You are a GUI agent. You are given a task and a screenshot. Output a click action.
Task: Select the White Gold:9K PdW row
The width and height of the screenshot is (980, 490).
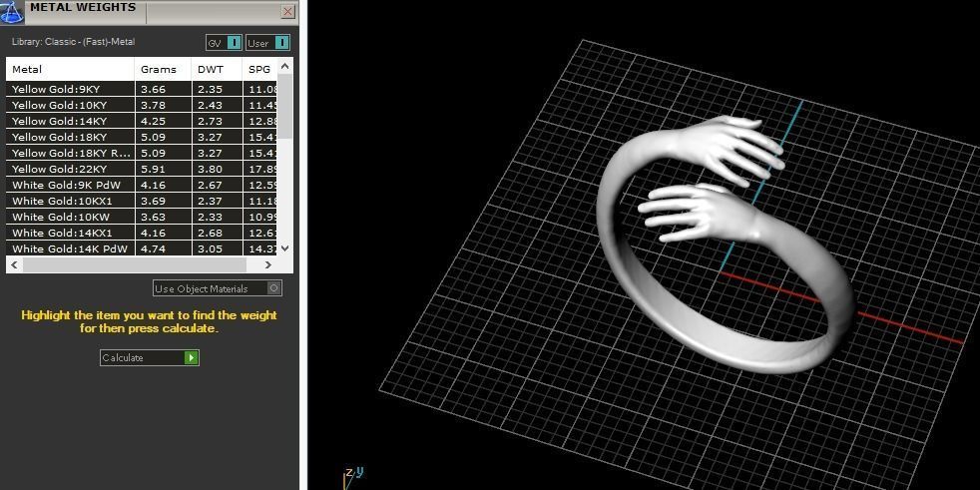click(x=142, y=185)
